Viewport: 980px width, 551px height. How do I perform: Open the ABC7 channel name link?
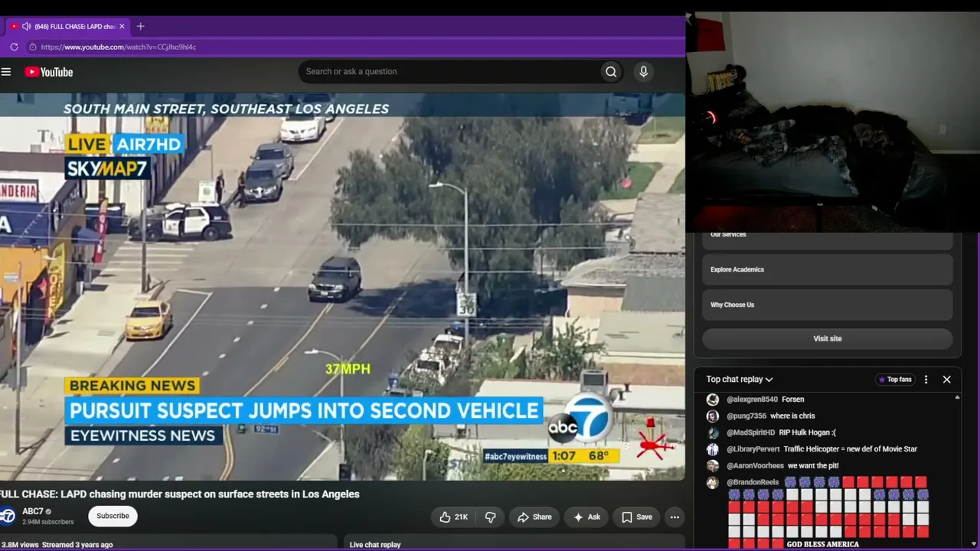point(33,511)
